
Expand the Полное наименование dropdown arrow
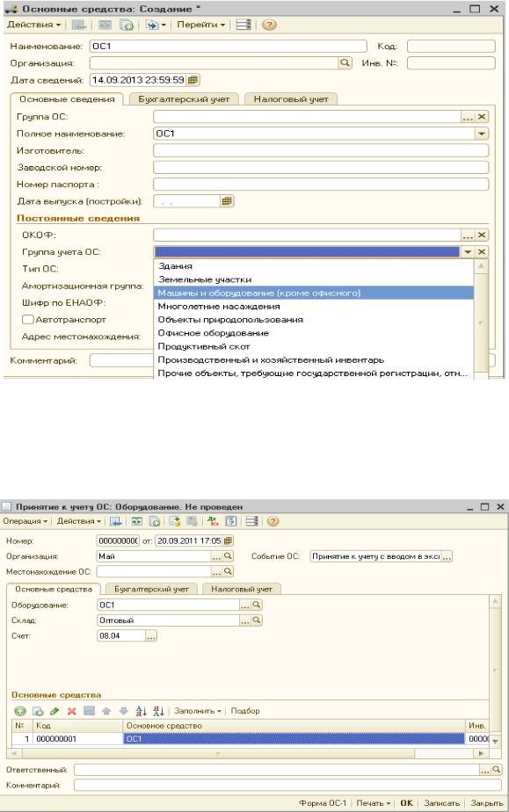[x=482, y=134]
